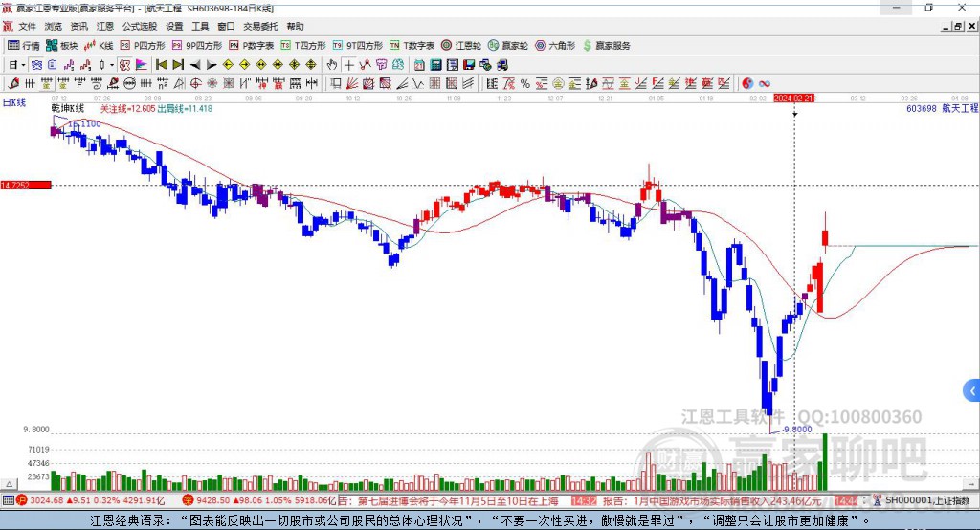Click the 关注线=12.605 text

pyautogui.click(x=127, y=109)
